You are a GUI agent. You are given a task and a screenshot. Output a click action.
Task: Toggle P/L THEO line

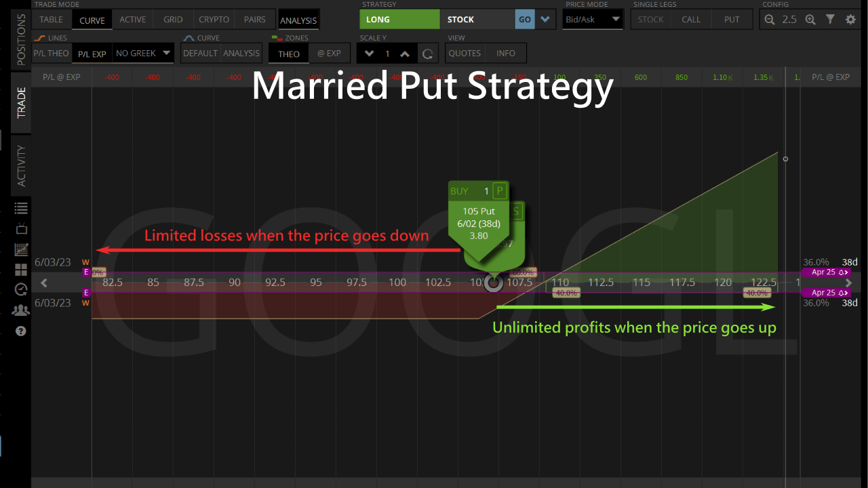tap(52, 53)
